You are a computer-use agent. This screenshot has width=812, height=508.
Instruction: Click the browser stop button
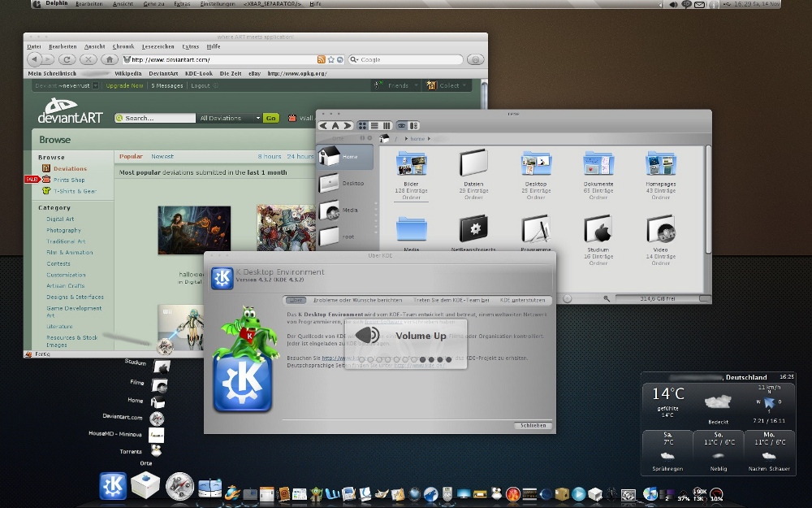(89, 59)
